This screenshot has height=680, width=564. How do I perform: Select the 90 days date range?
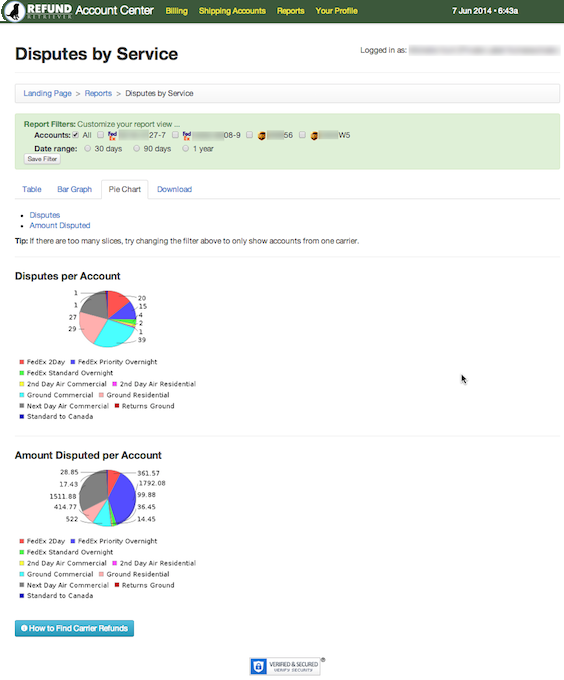137,148
